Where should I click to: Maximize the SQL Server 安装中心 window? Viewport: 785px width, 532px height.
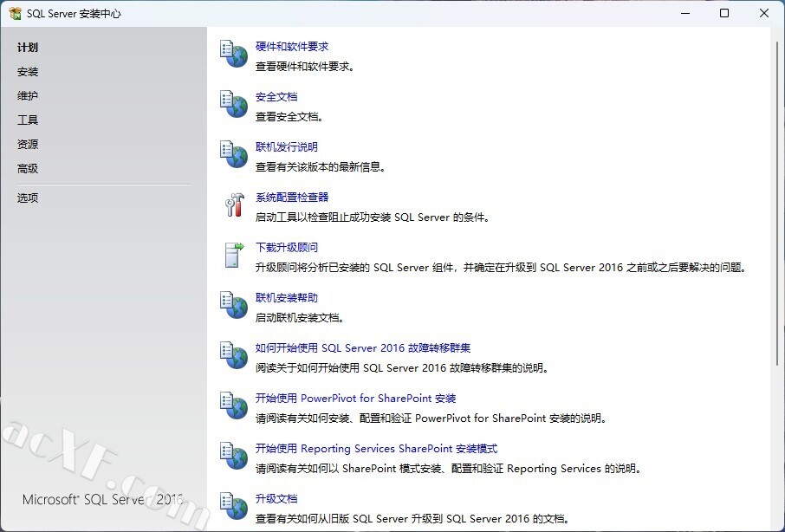coord(724,14)
